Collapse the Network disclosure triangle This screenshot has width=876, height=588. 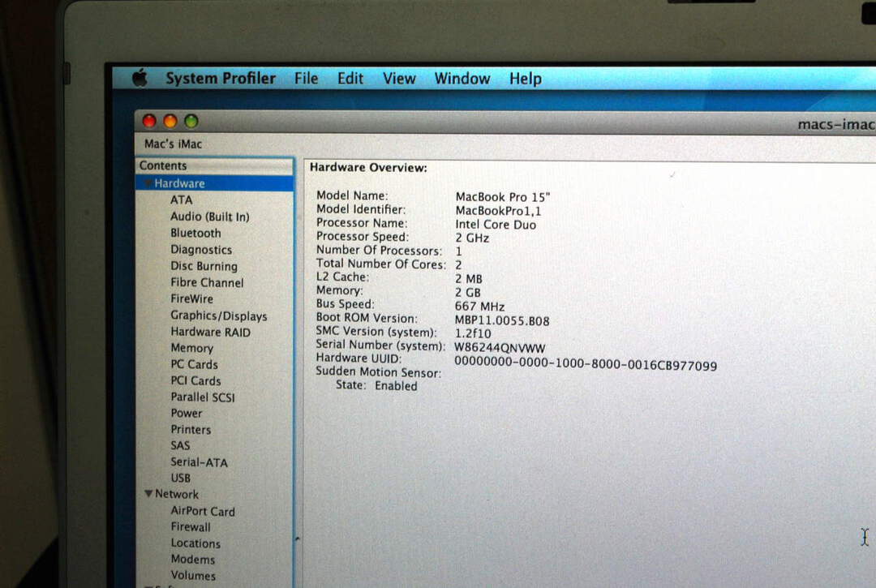point(148,494)
